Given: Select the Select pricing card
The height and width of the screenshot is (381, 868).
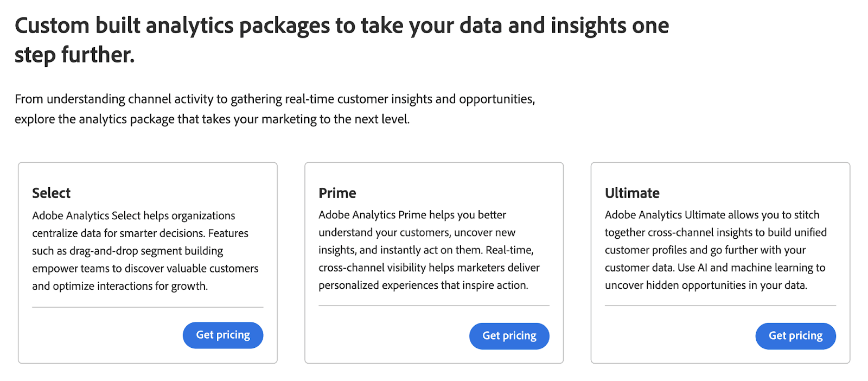Looking at the screenshot, I should click(148, 262).
